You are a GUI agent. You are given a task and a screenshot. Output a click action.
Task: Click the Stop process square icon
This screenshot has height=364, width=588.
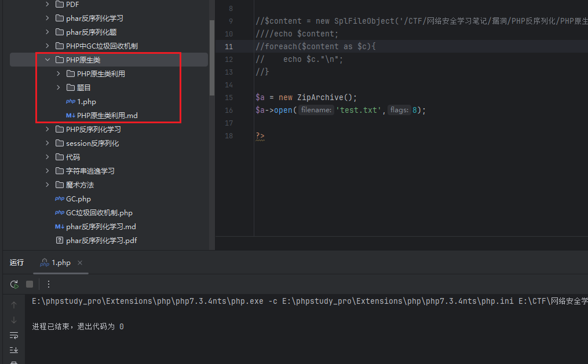30,284
